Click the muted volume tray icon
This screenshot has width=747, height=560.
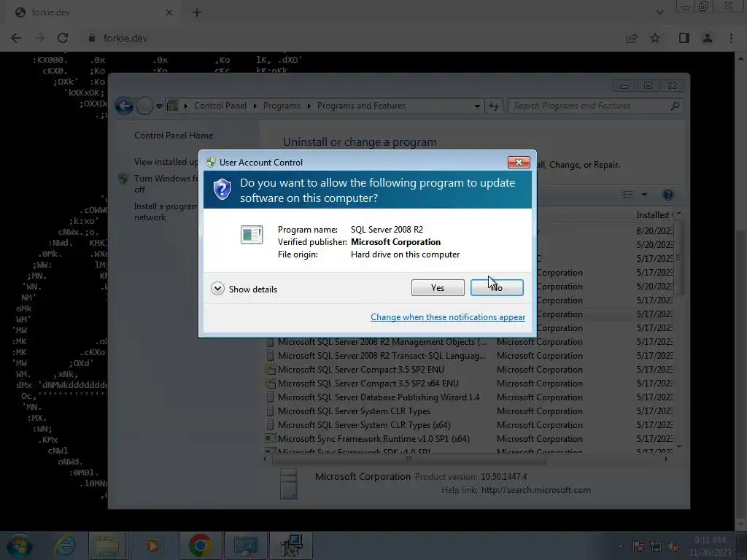point(673,547)
